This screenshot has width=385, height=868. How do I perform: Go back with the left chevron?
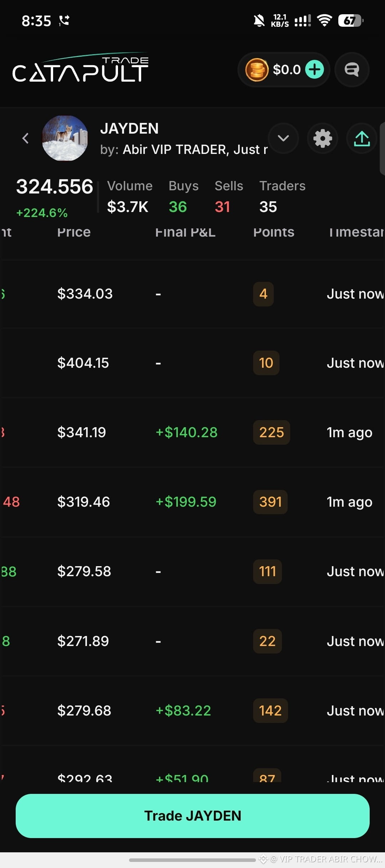tap(25, 138)
